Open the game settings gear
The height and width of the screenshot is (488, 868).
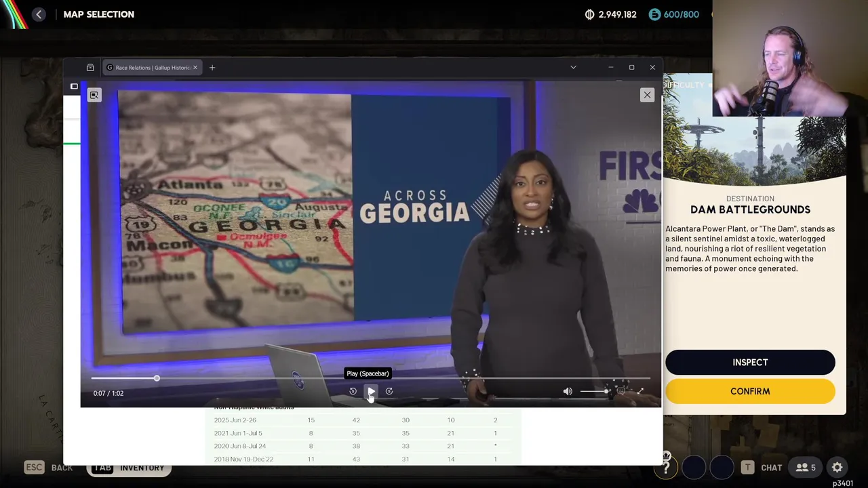pyautogui.click(x=837, y=467)
